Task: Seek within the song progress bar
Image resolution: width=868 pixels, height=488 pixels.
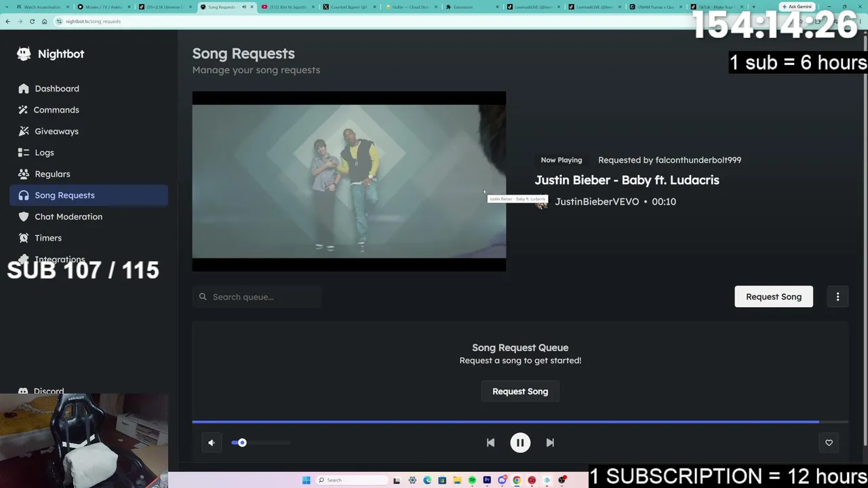Action: click(520, 422)
